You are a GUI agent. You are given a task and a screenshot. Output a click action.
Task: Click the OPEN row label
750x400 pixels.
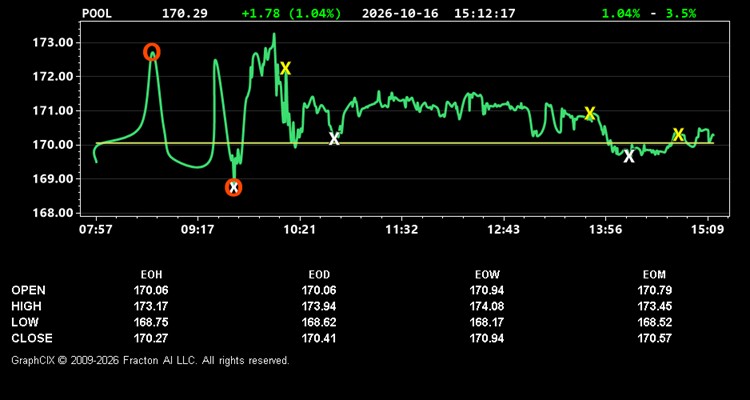click(x=29, y=290)
